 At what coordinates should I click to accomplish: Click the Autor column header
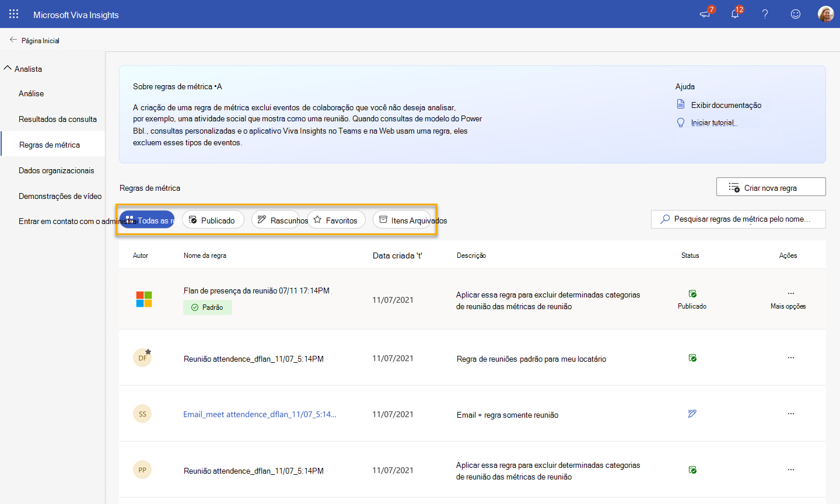click(141, 256)
